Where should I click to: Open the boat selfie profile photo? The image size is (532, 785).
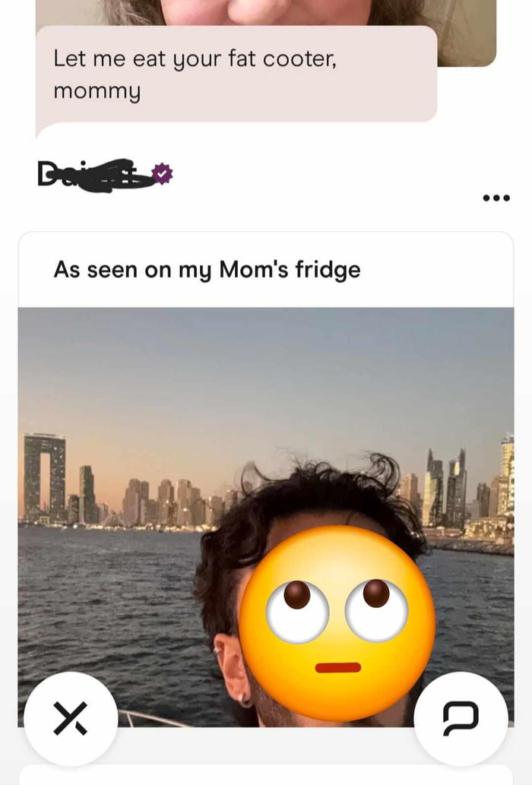tap(266, 517)
